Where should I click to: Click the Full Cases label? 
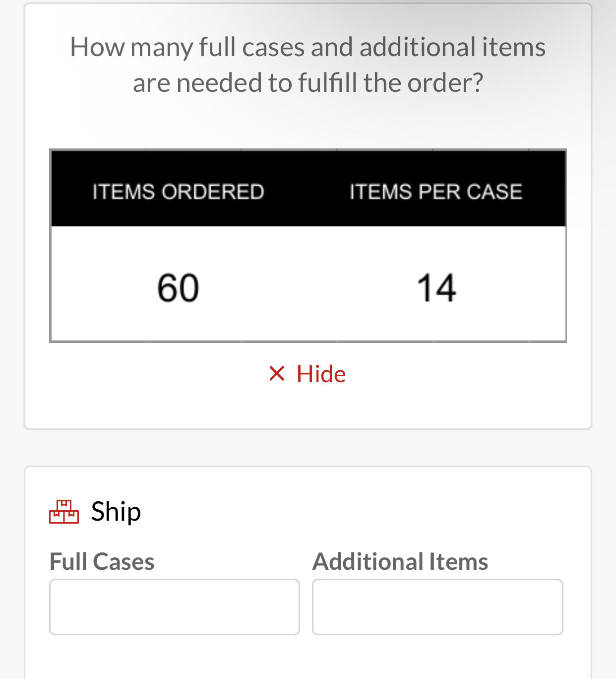102,561
